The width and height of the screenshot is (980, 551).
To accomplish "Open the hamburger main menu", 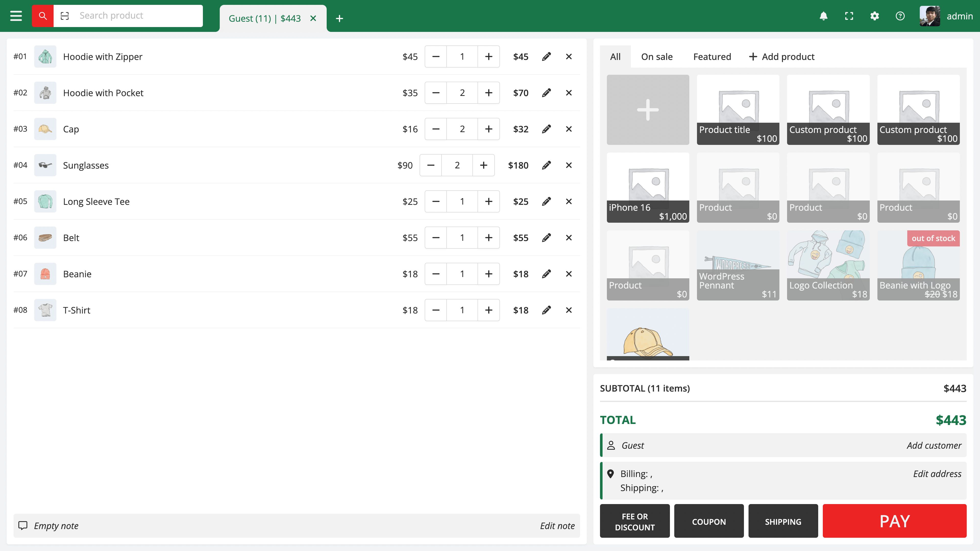I will [16, 16].
